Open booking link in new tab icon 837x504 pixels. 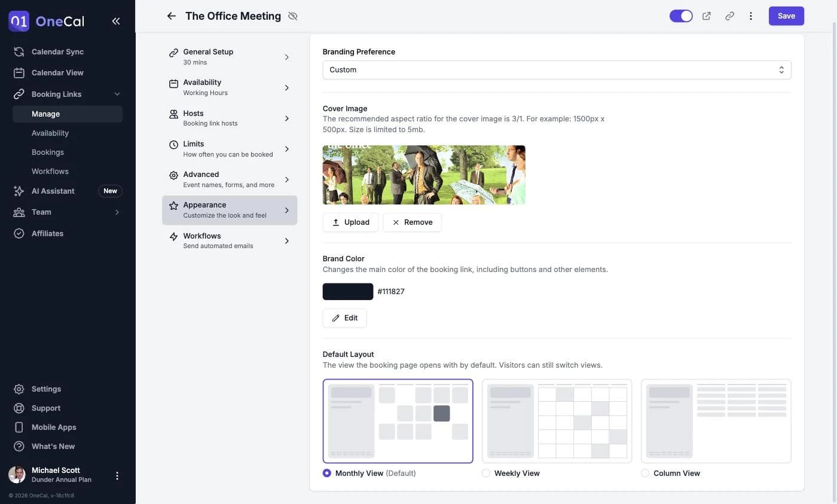click(707, 16)
